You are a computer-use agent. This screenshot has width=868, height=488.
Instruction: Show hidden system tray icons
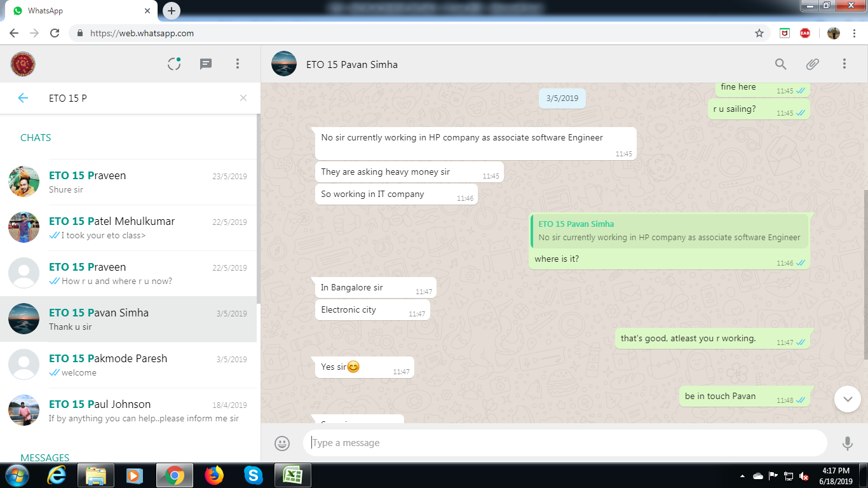tap(742, 476)
